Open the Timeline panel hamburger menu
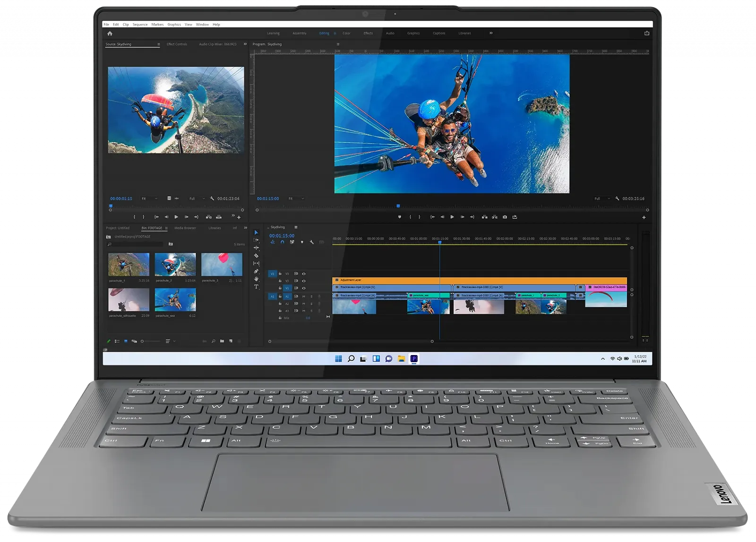Image resolution: width=756 pixels, height=542 pixels. pyautogui.click(x=296, y=228)
